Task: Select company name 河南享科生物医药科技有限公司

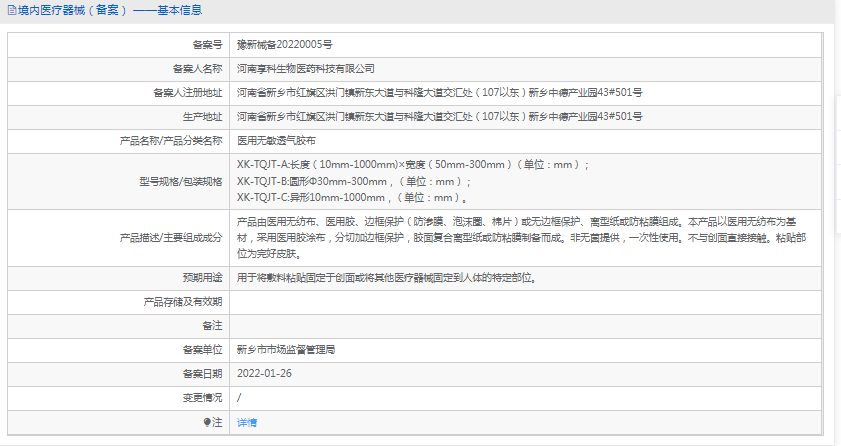Action: (x=306, y=69)
